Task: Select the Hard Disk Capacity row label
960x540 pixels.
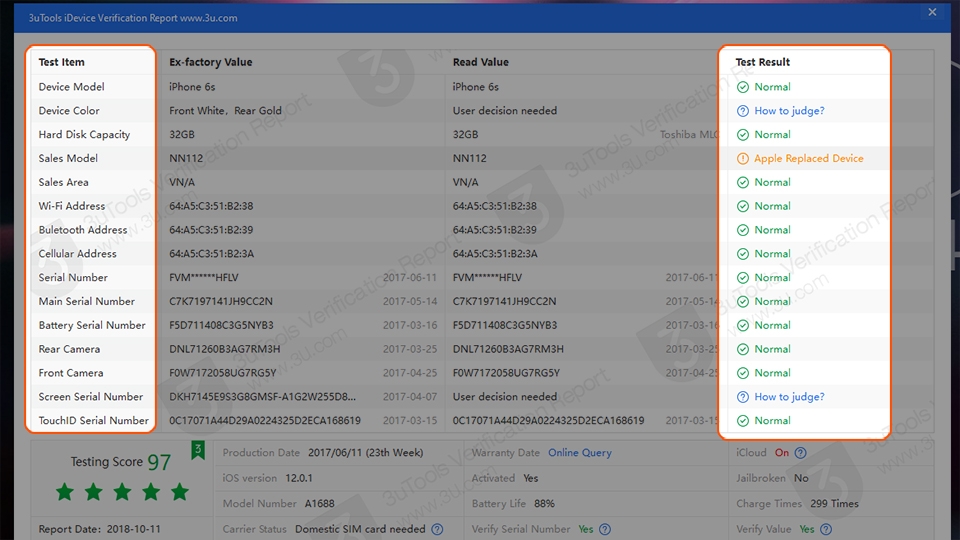Action: pyautogui.click(x=84, y=135)
